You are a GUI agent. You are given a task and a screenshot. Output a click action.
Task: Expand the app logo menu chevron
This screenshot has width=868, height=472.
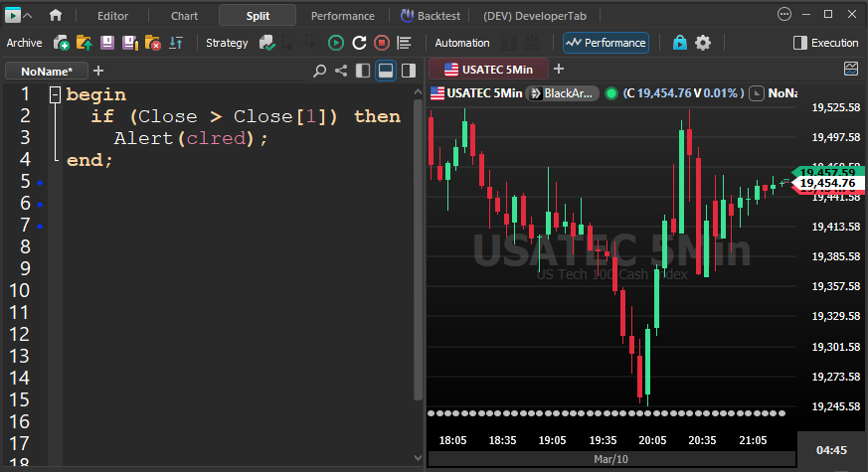pyautogui.click(x=27, y=15)
